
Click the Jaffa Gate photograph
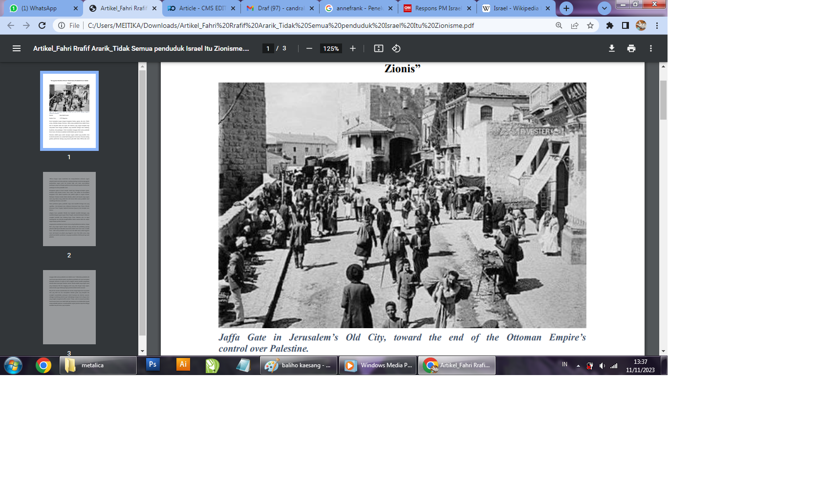coord(402,205)
